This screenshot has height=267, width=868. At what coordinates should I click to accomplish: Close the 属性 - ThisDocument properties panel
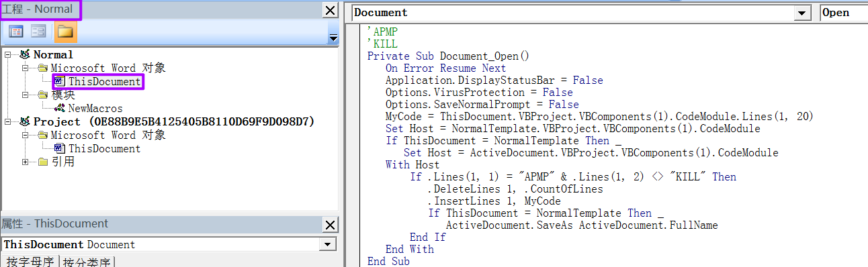click(330, 225)
